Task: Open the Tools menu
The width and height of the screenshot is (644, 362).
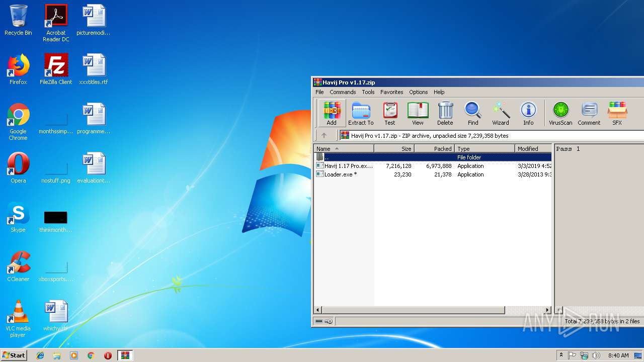Action: tap(368, 92)
